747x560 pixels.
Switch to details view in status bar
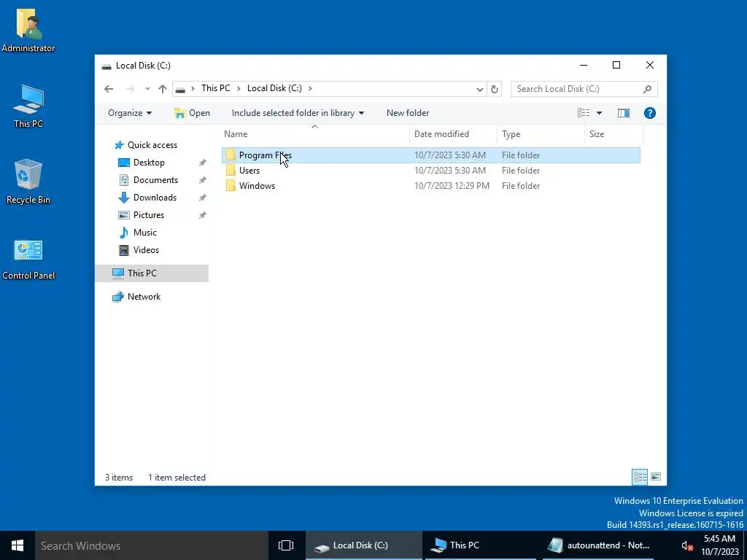pos(640,477)
